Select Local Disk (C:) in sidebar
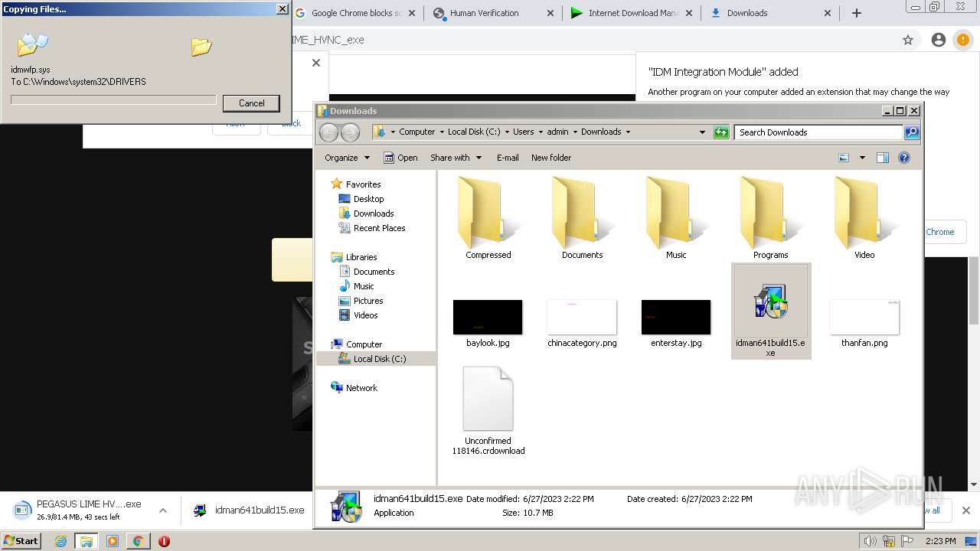This screenshot has height=551, width=980. click(379, 359)
